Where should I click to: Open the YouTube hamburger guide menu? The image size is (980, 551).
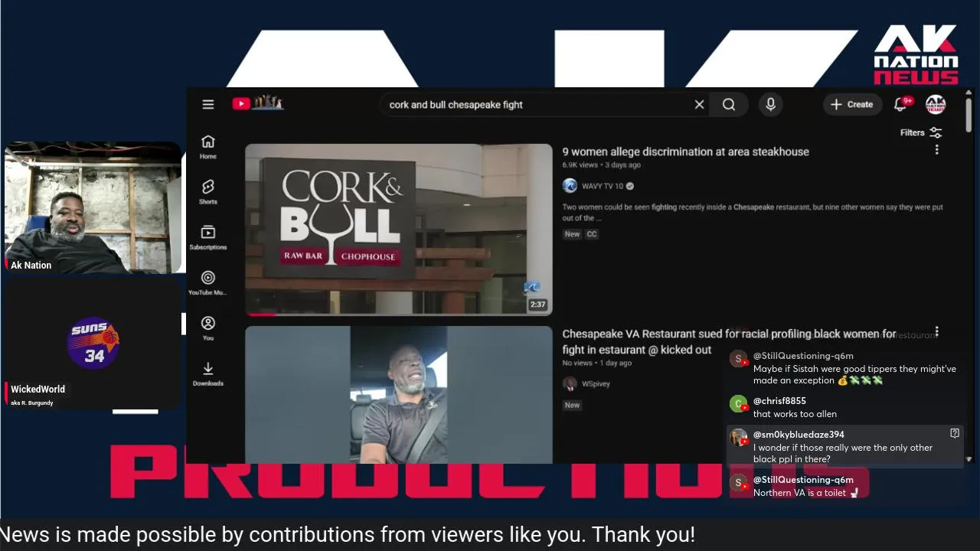[x=207, y=105]
